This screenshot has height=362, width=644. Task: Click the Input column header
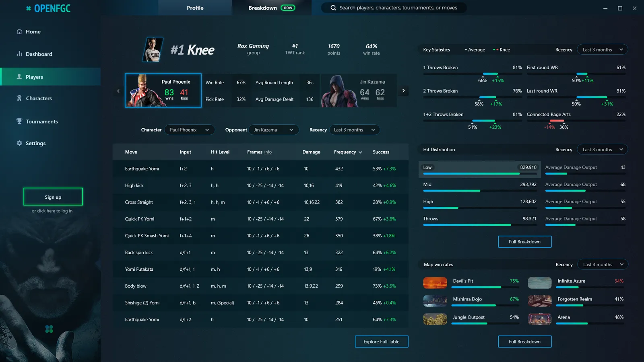[x=185, y=152]
